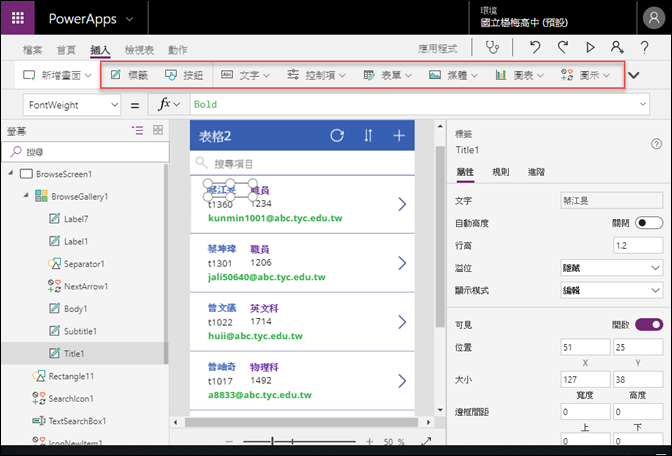Select Label7 in the tree
The width and height of the screenshot is (672, 456).
tap(76, 219)
